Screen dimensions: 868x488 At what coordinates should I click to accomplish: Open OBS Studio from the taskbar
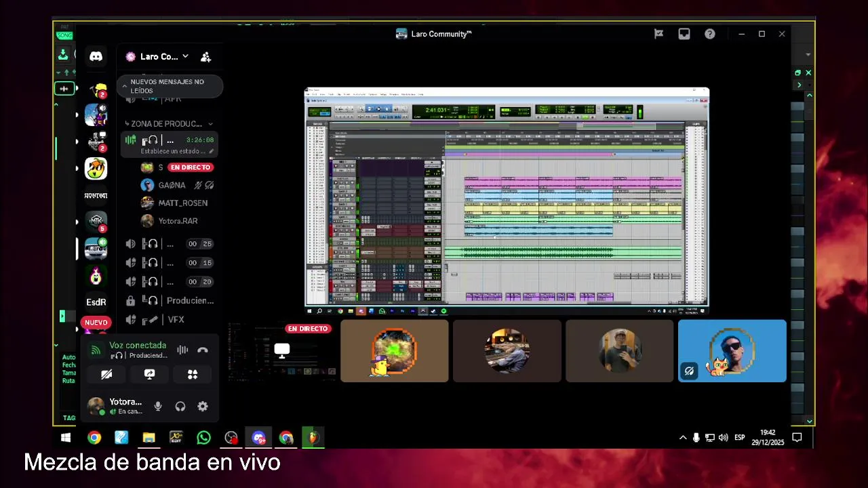click(x=231, y=438)
